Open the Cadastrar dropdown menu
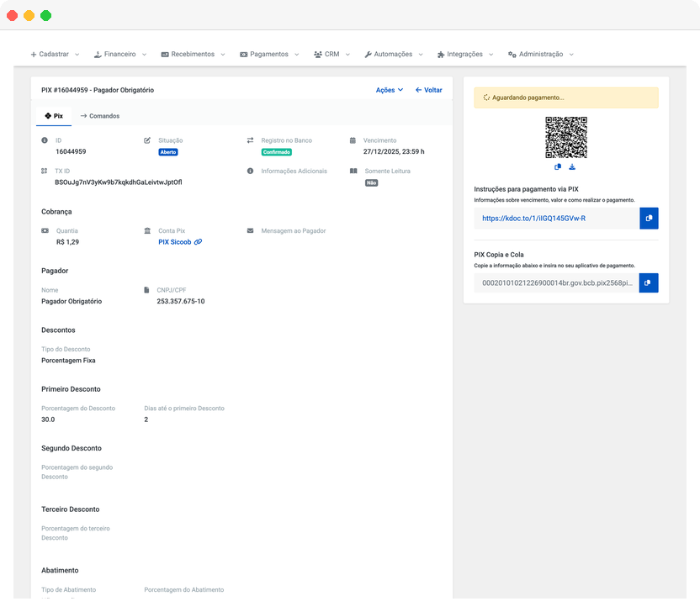This screenshot has height=612, width=700. (x=55, y=55)
